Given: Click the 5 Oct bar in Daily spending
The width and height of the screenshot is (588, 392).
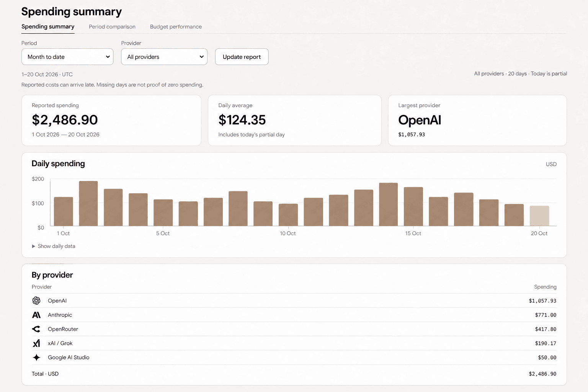Looking at the screenshot, I should click(163, 212).
